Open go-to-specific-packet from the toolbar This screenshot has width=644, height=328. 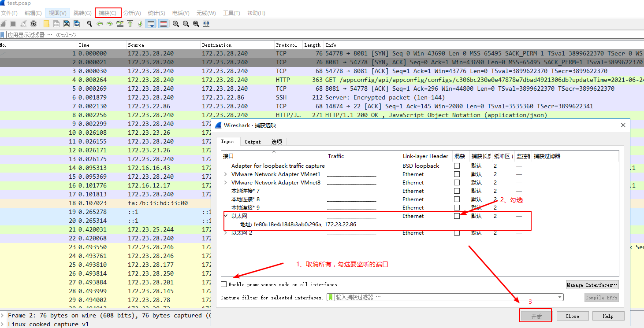[120, 24]
